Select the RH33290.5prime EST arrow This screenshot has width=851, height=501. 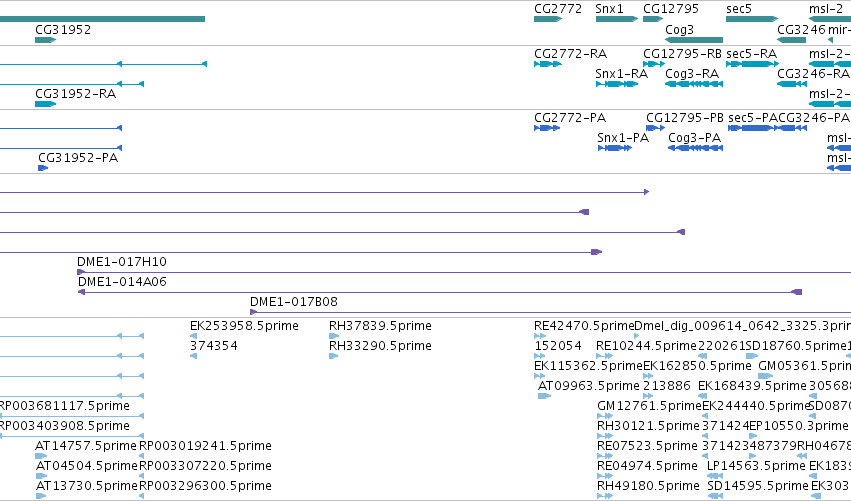click(x=334, y=356)
